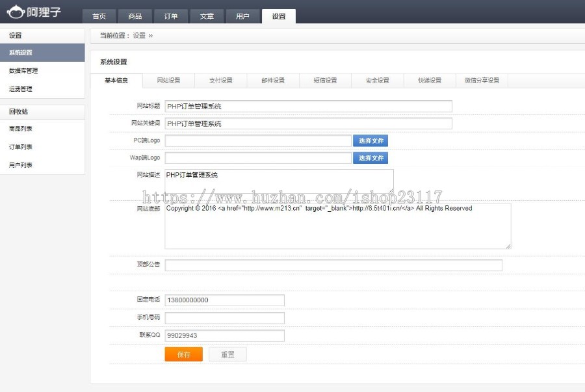Click 选择文件 for PC端Logo
Viewport: 585px width, 392px height.
point(370,140)
